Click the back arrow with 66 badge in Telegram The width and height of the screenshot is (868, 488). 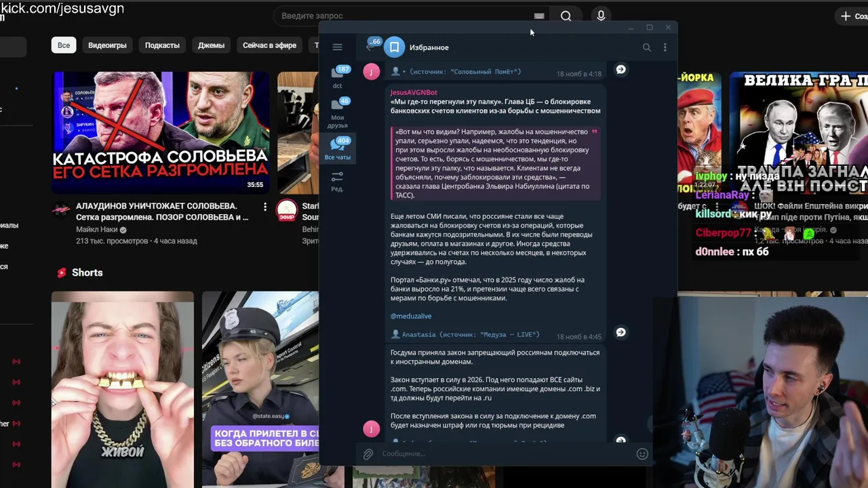point(372,45)
